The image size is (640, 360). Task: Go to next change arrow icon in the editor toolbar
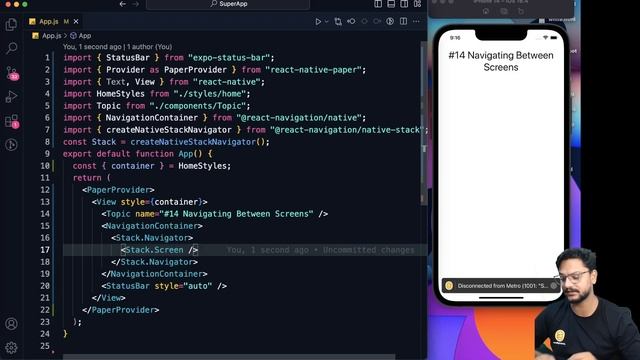[x=377, y=21]
